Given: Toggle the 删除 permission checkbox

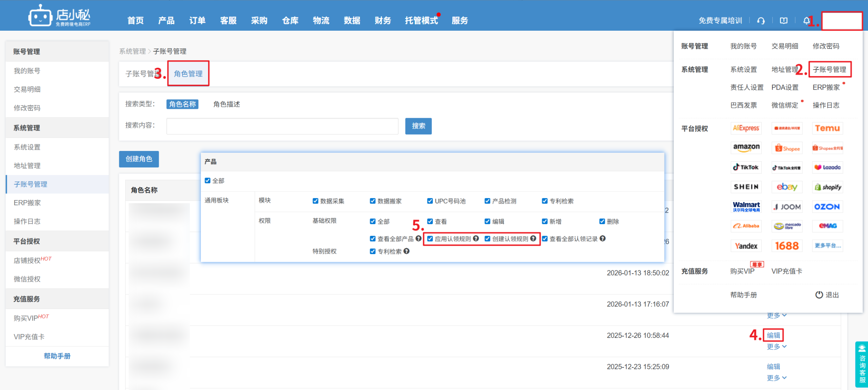Looking at the screenshot, I should 602,221.
